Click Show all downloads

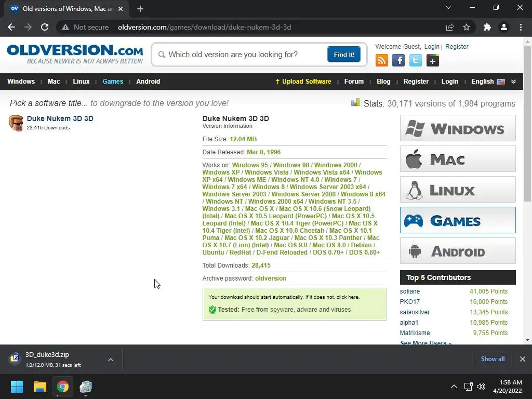pos(493,359)
